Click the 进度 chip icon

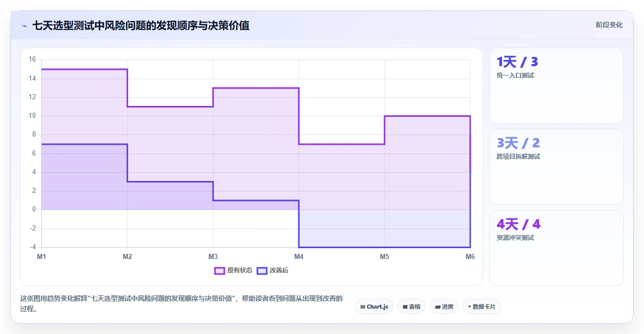point(437,307)
